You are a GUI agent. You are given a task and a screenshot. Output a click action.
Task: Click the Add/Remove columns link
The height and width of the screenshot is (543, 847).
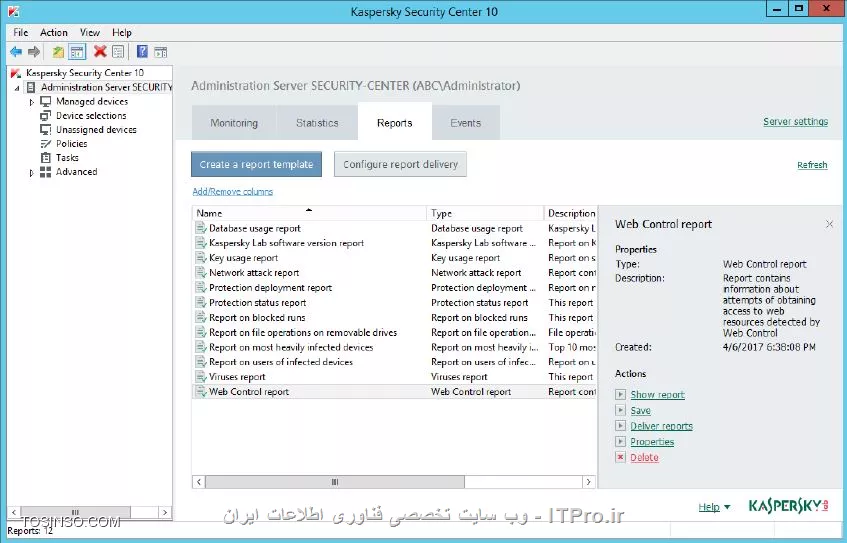[233, 191]
